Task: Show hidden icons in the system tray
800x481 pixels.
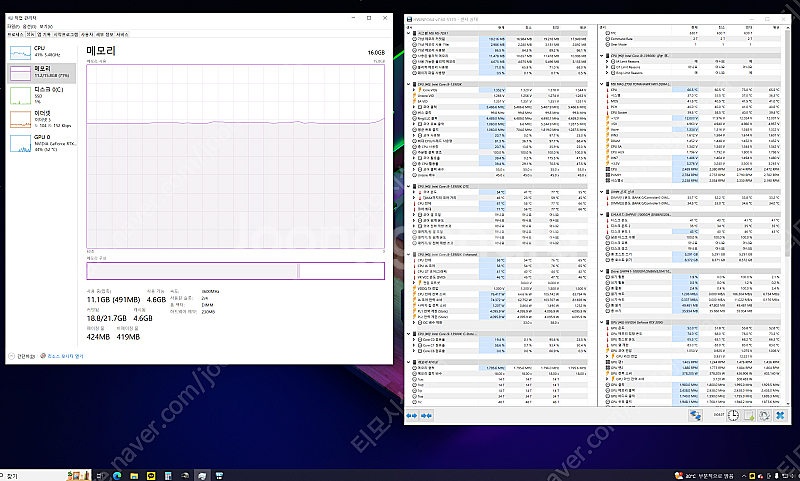Action: [x=744, y=475]
